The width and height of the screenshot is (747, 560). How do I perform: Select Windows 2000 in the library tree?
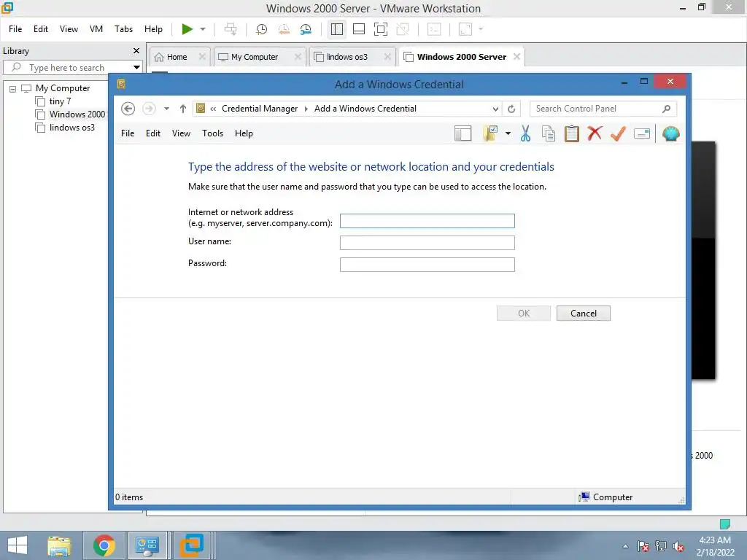[x=77, y=114]
